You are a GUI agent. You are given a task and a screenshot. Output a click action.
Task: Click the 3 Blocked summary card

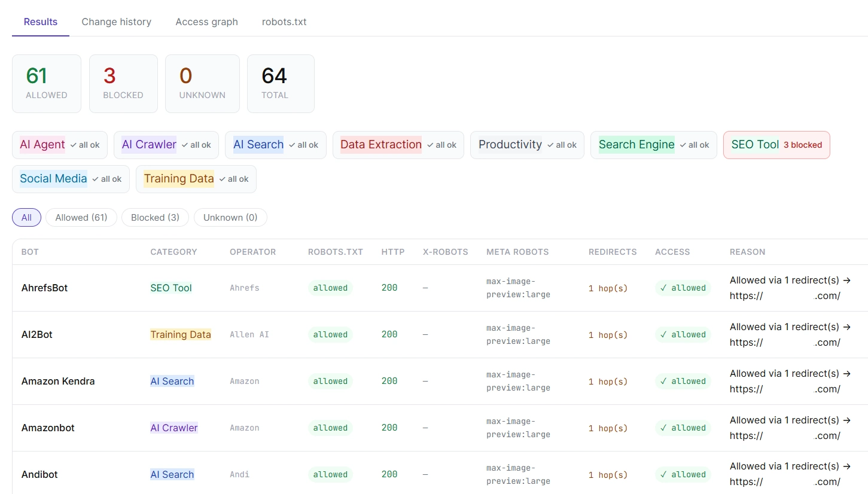tap(123, 84)
